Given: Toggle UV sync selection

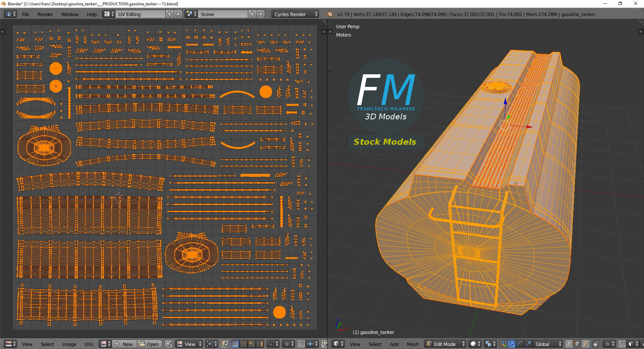Looking at the screenshot, I should (225, 344).
